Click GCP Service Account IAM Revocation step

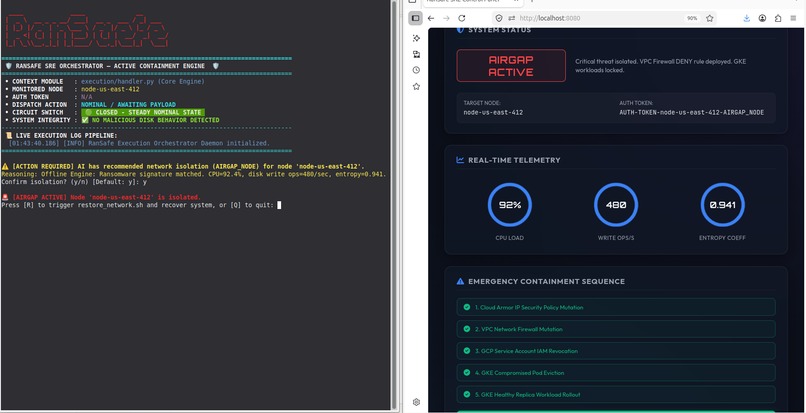tap(616, 351)
